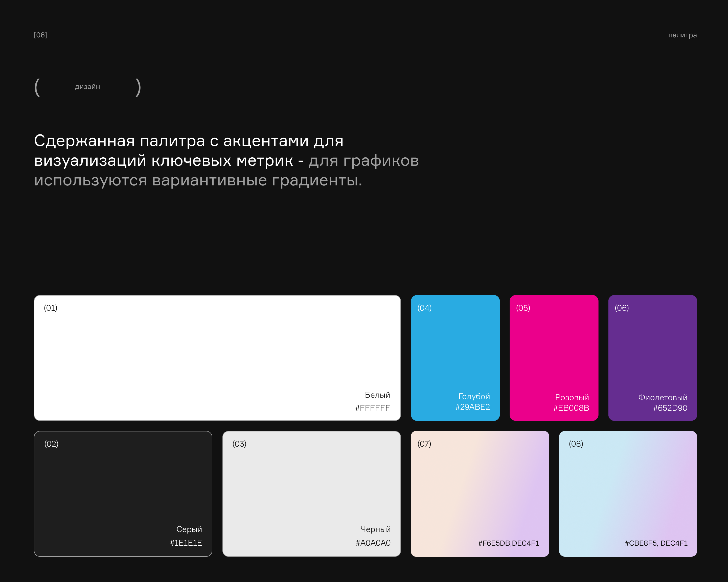Click the Серый color name label

(189, 529)
